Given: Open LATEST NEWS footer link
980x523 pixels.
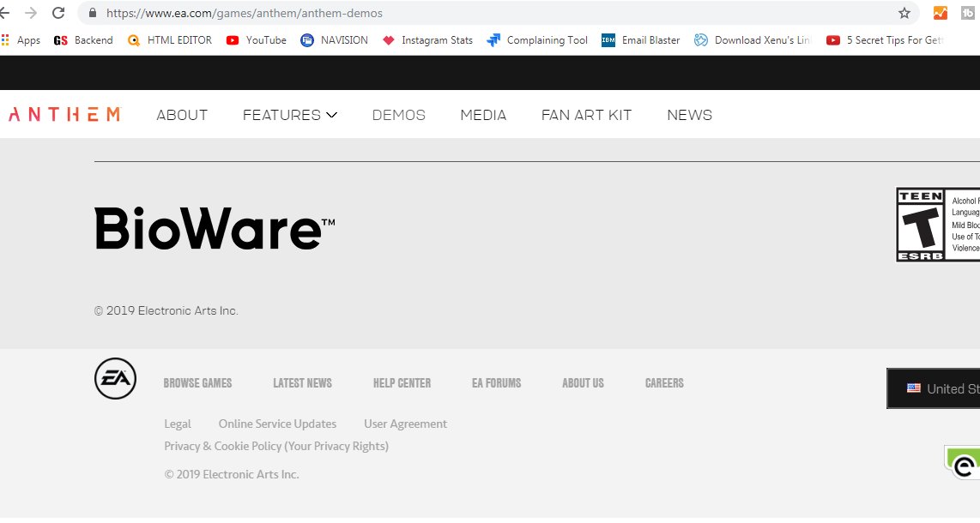Looking at the screenshot, I should pos(303,383).
